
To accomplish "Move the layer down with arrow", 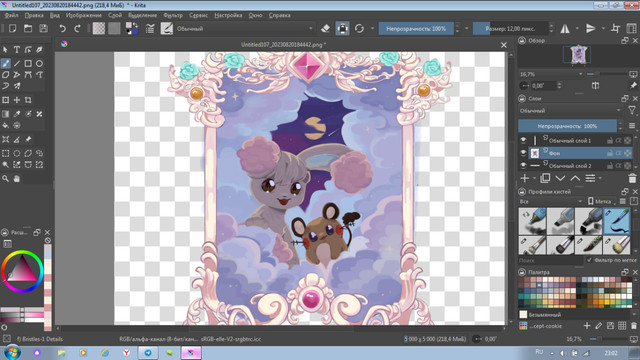I will point(560,178).
